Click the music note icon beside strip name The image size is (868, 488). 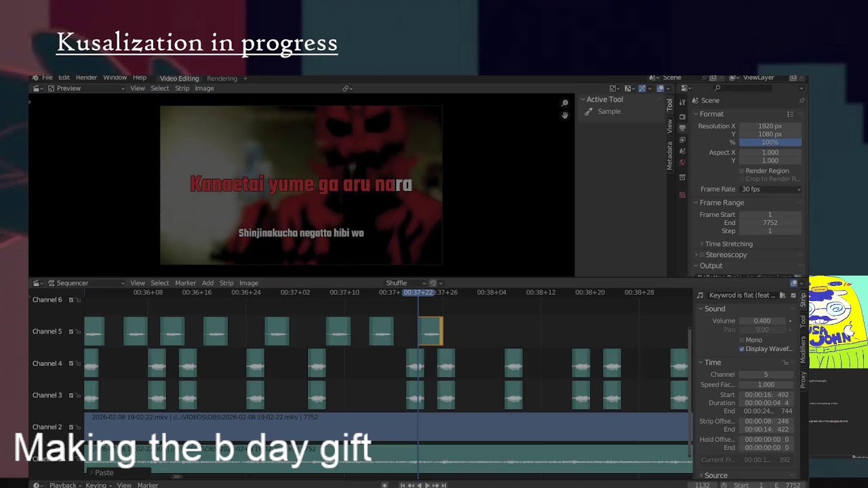tap(701, 296)
